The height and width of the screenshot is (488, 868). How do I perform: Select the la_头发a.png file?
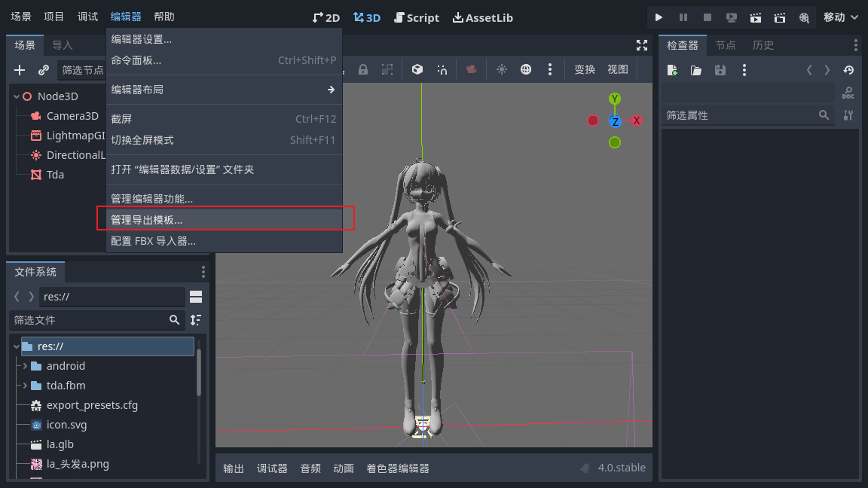click(x=78, y=464)
